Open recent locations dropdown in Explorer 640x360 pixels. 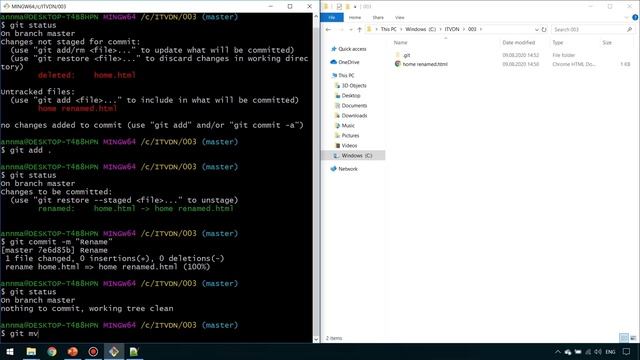point(351,29)
